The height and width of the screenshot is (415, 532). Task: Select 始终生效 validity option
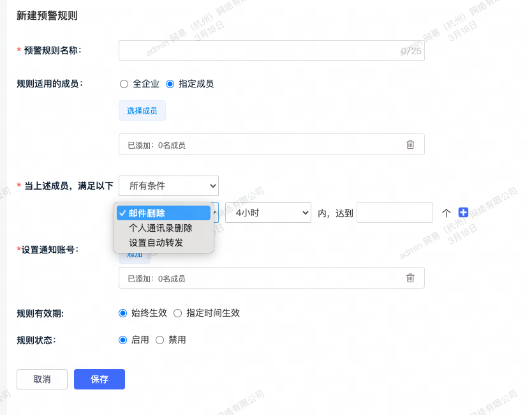pos(123,313)
